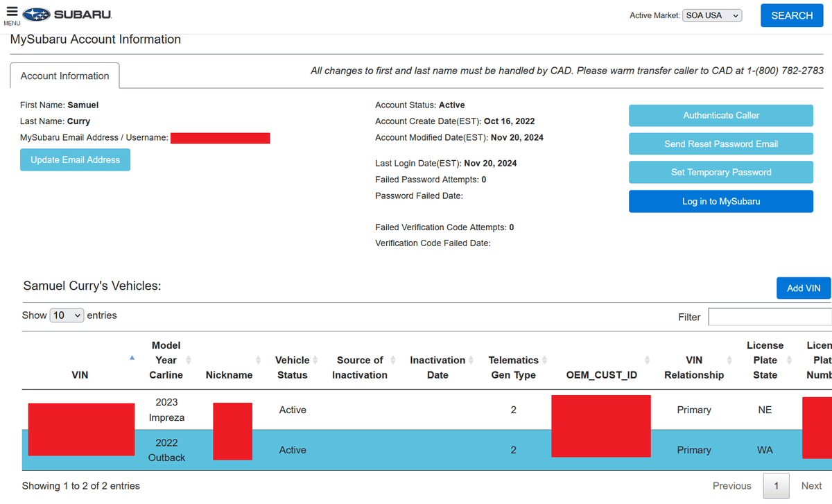The image size is (832, 504).
Task: Click the SEARCH button
Action: coord(792,15)
